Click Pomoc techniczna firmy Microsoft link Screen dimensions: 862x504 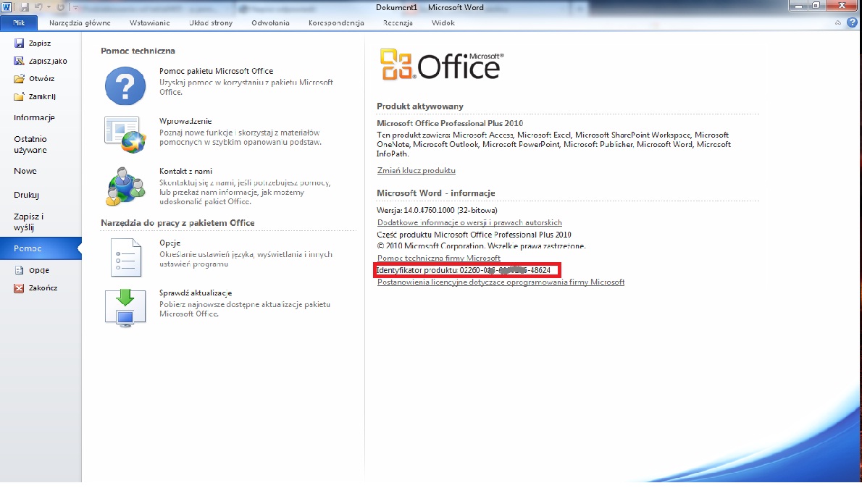tap(439, 258)
